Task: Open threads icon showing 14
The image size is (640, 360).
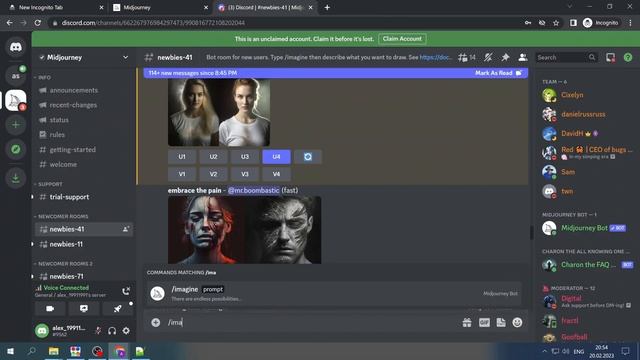Action: 467,58
